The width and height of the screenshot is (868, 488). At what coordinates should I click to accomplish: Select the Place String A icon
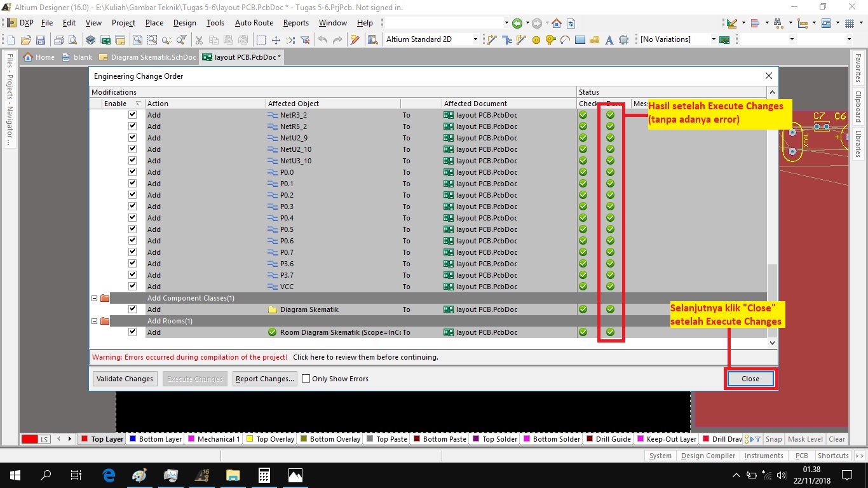pyautogui.click(x=609, y=40)
